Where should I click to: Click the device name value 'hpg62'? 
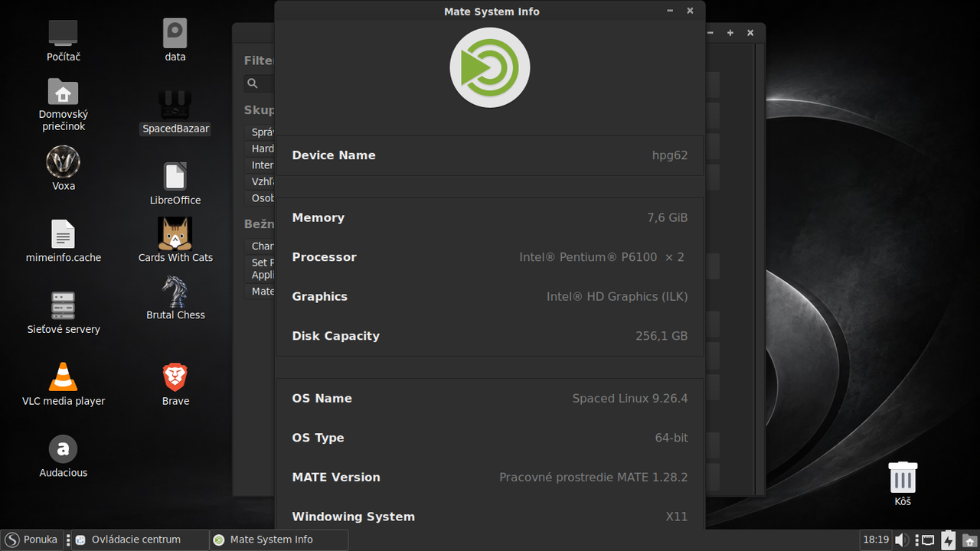point(670,155)
